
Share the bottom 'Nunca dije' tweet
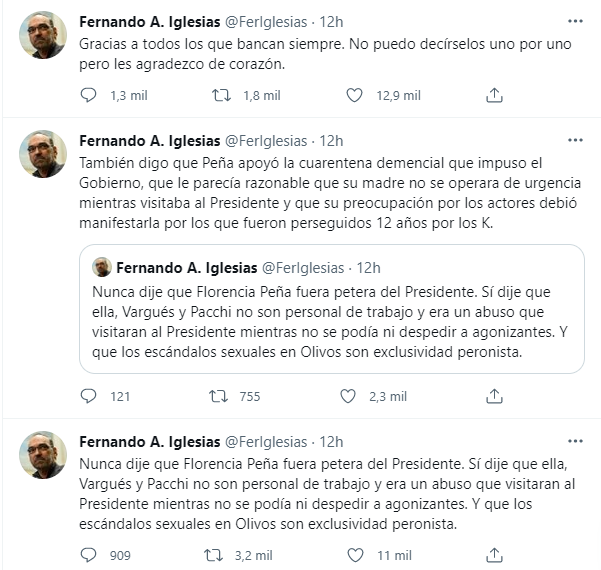494,555
